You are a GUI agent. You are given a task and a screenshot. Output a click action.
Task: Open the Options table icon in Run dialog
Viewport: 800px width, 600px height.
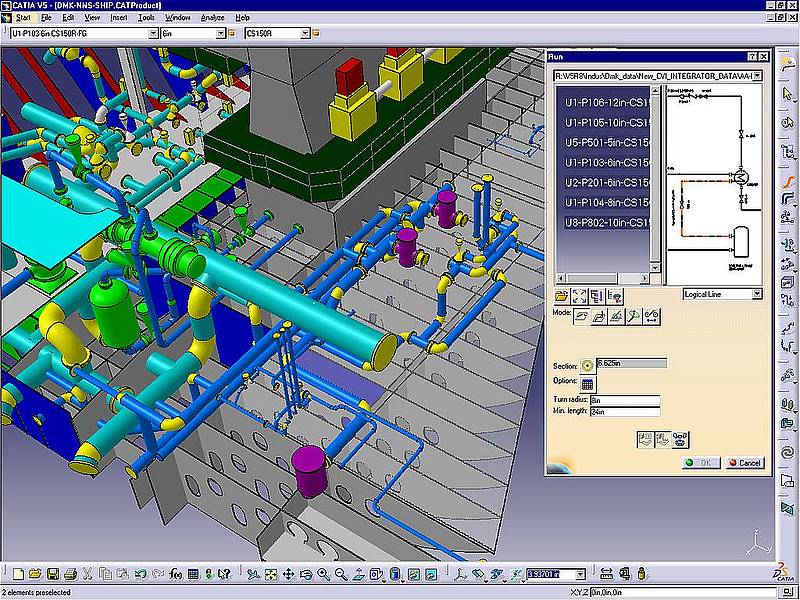(587, 383)
